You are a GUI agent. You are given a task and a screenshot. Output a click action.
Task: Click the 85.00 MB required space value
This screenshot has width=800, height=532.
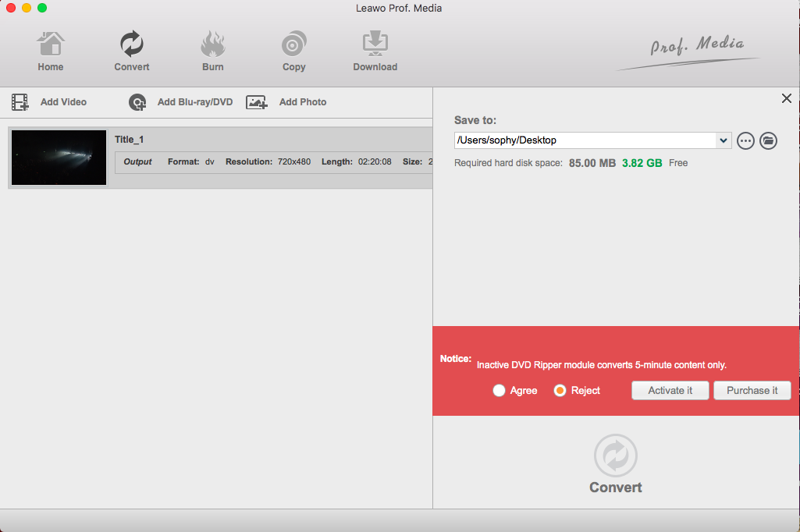click(592, 163)
